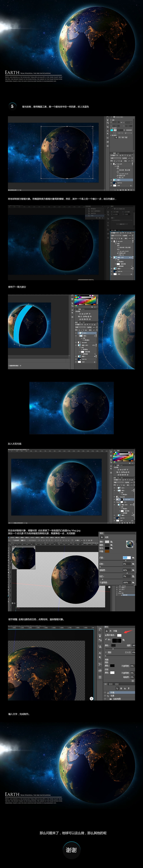Viewport: 143px width, 868px height.
Task: Click the 材质 material icon in Properties header
Action: point(102,537)
